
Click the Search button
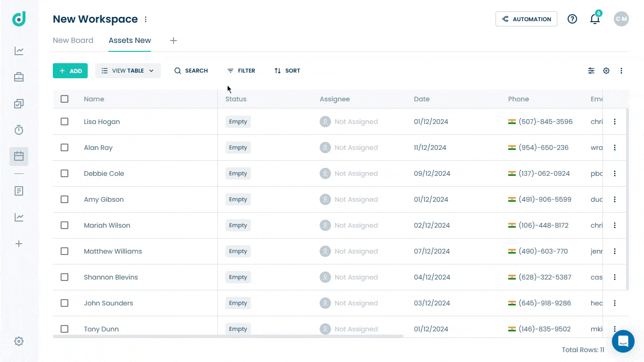click(x=191, y=71)
